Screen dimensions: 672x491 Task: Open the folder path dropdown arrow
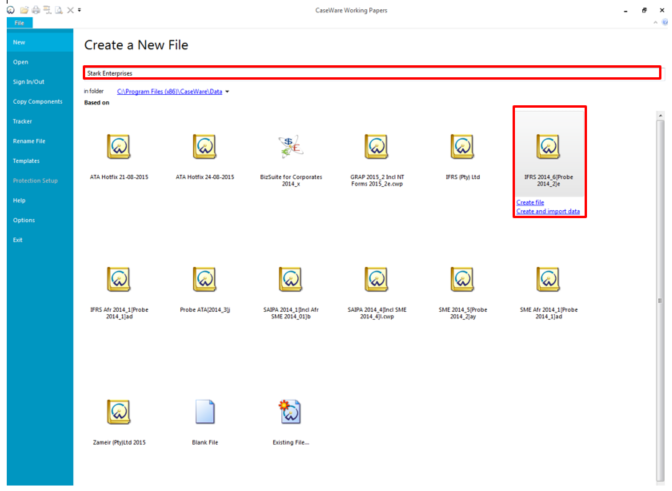(227, 92)
